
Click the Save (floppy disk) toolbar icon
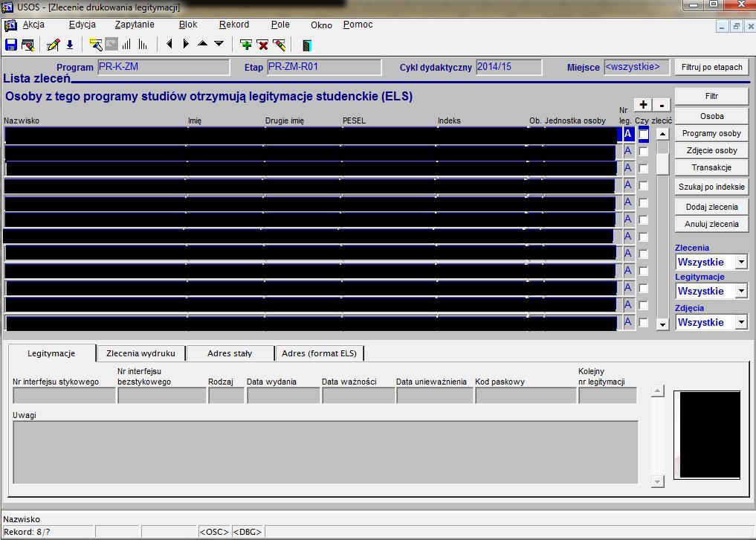[10, 45]
